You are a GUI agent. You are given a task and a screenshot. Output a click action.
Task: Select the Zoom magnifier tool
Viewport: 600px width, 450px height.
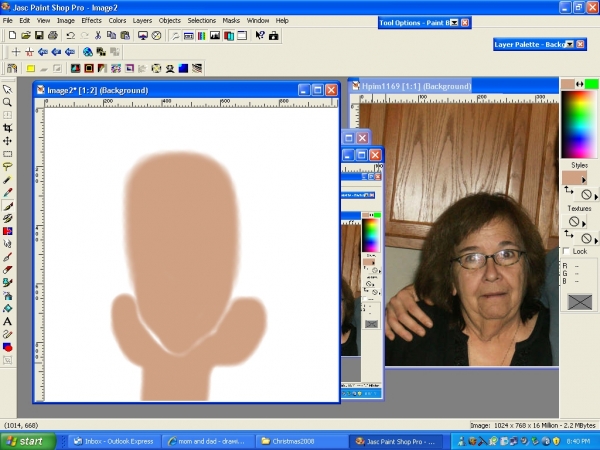click(x=7, y=102)
